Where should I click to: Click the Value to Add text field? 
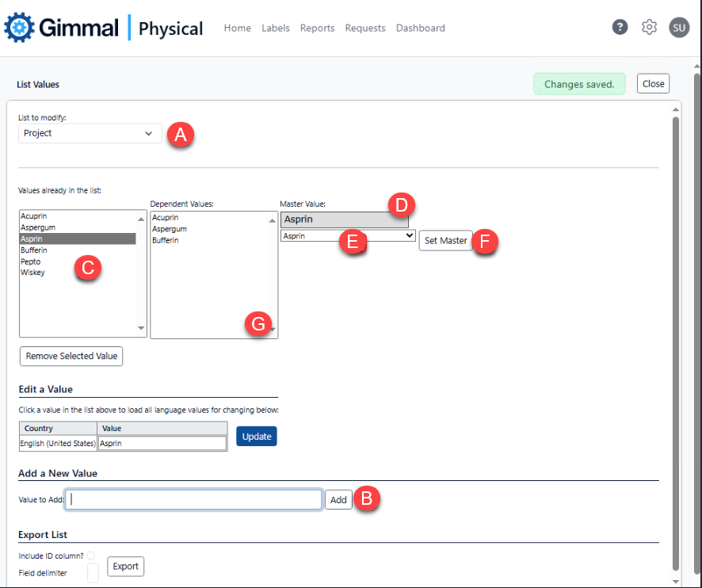click(195, 499)
